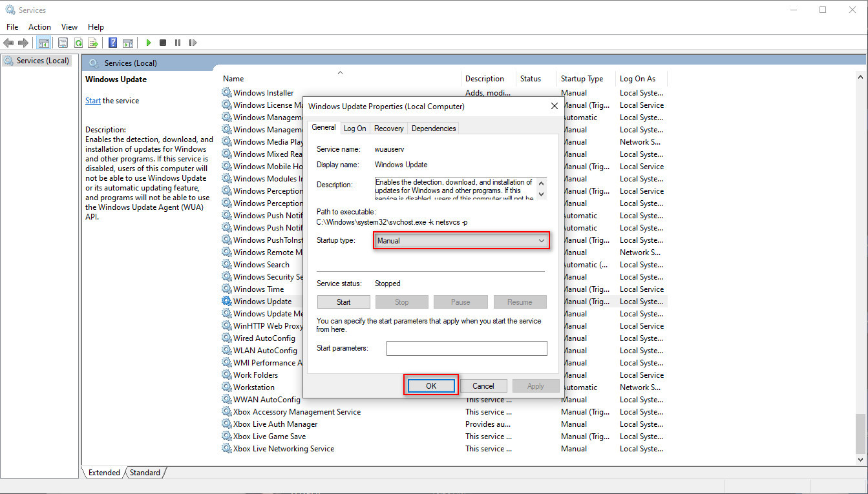Click gear icon of Xbox Live Networking Service

(x=226, y=449)
